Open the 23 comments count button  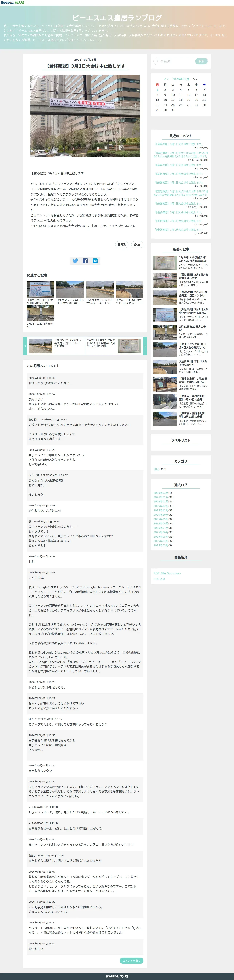[x=137, y=245]
